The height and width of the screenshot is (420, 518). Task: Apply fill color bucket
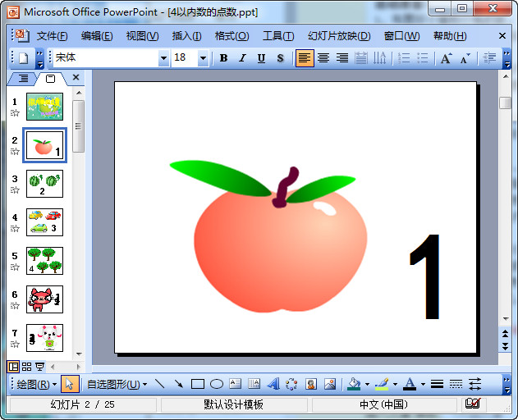(x=354, y=384)
